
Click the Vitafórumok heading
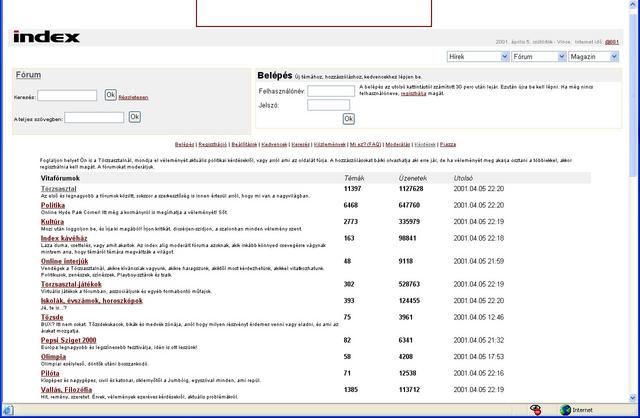(60, 178)
